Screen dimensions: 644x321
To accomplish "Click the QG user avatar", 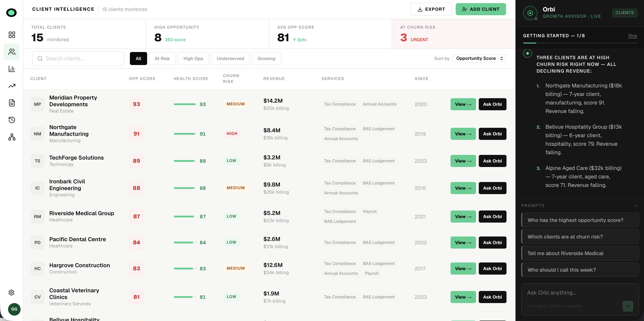I will tap(14, 309).
